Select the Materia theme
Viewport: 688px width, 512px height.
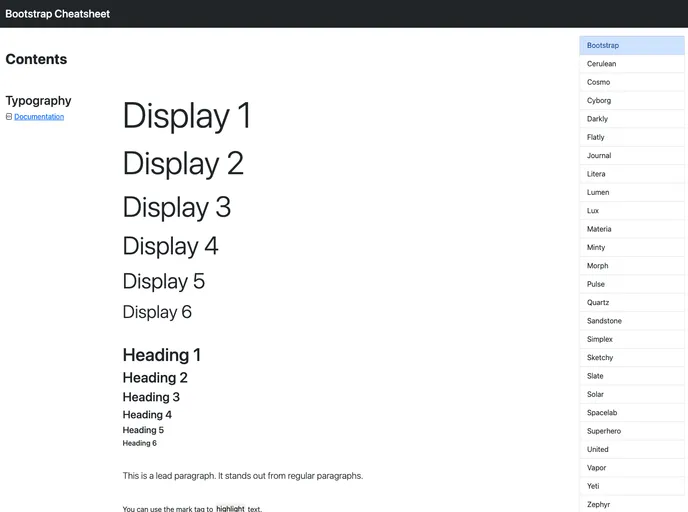pos(617,229)
